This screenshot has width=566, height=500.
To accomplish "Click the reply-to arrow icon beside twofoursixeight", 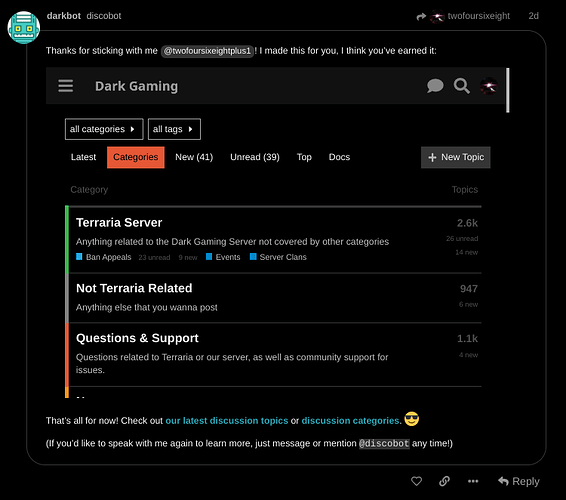I will [421, 16].
